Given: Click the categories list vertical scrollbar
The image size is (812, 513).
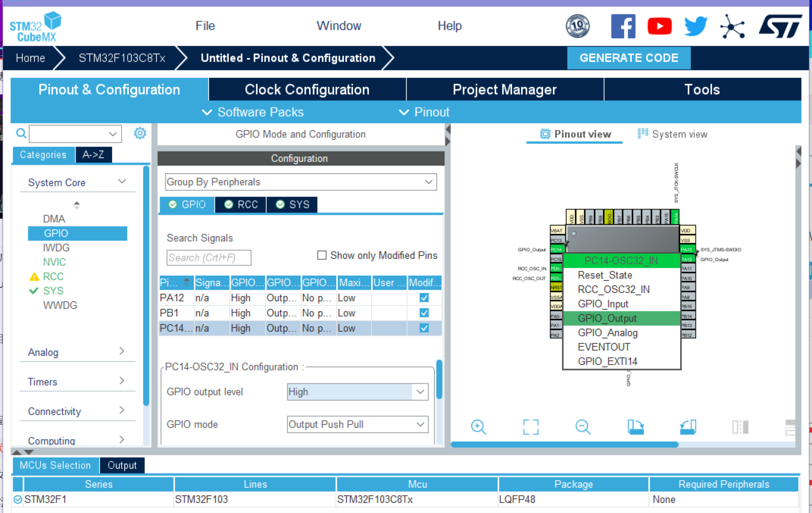Looking at the screenshot, I should click(x=146, y=286).
